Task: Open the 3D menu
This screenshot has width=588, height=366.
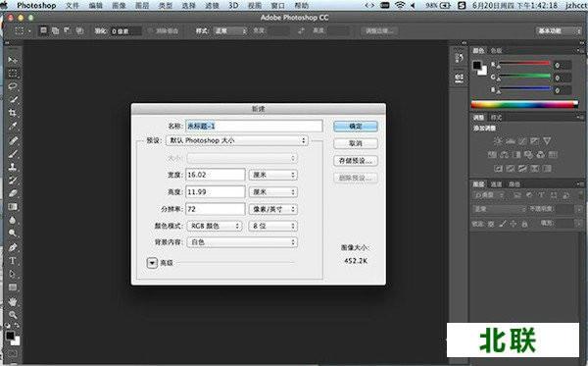Action: 233,5
